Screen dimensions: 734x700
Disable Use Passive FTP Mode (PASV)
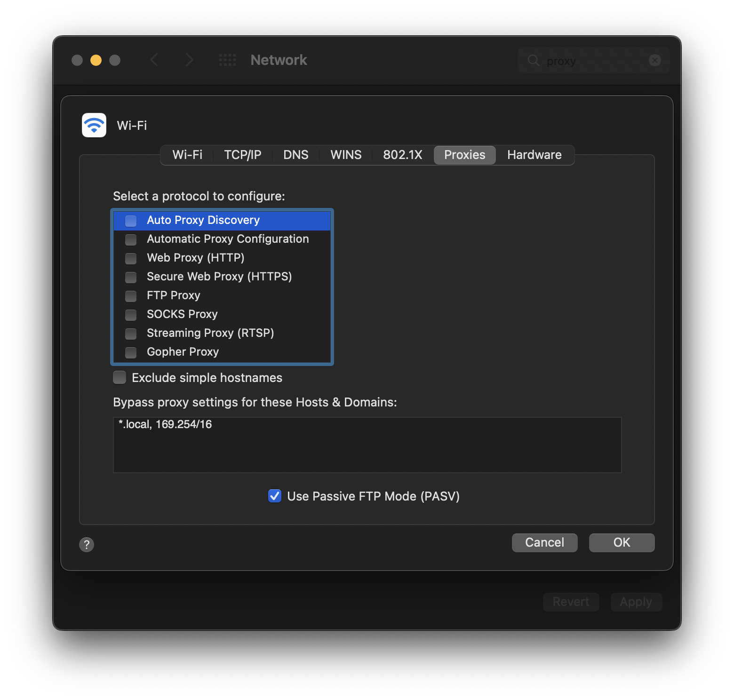275,496
